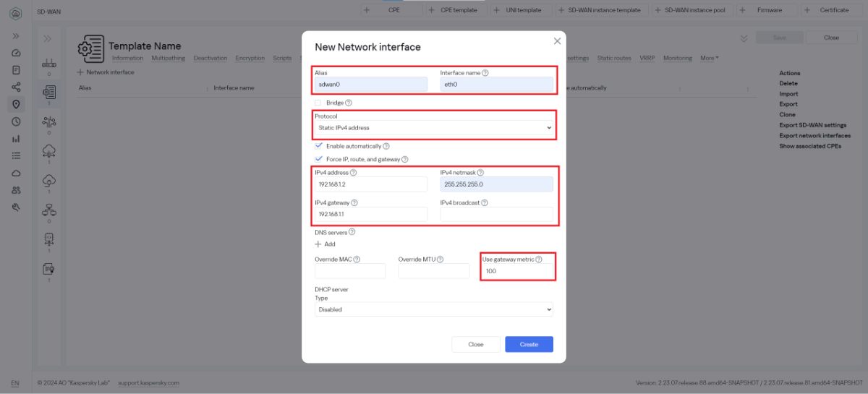Click the help icon next to DNS servers

(352, 232)
